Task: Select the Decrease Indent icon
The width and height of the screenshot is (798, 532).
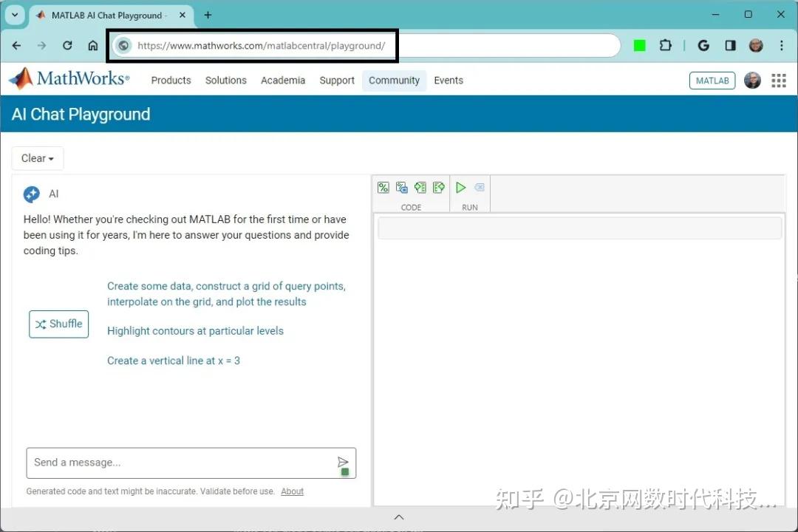Action: (439, 188)
